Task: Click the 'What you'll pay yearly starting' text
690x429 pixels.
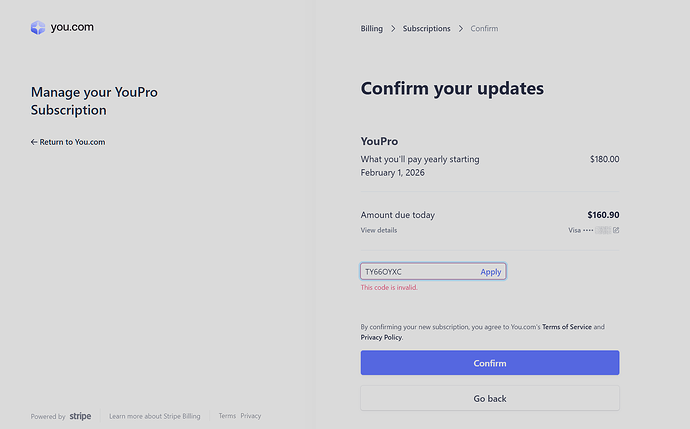Action: pos(420,159)
